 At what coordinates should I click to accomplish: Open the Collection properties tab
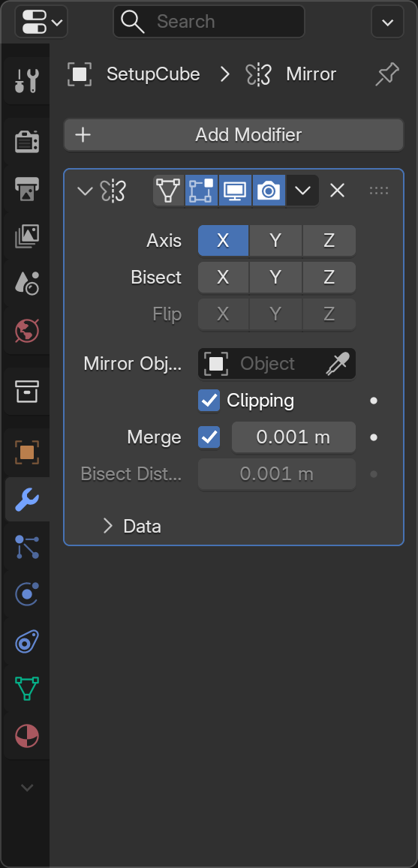click(26, 392)
